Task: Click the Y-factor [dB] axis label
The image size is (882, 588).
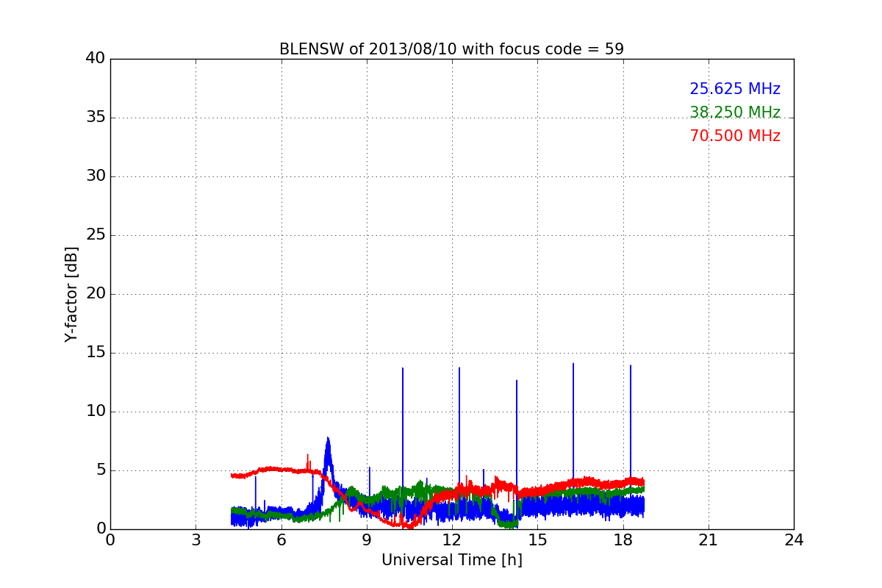Action: 71,294
